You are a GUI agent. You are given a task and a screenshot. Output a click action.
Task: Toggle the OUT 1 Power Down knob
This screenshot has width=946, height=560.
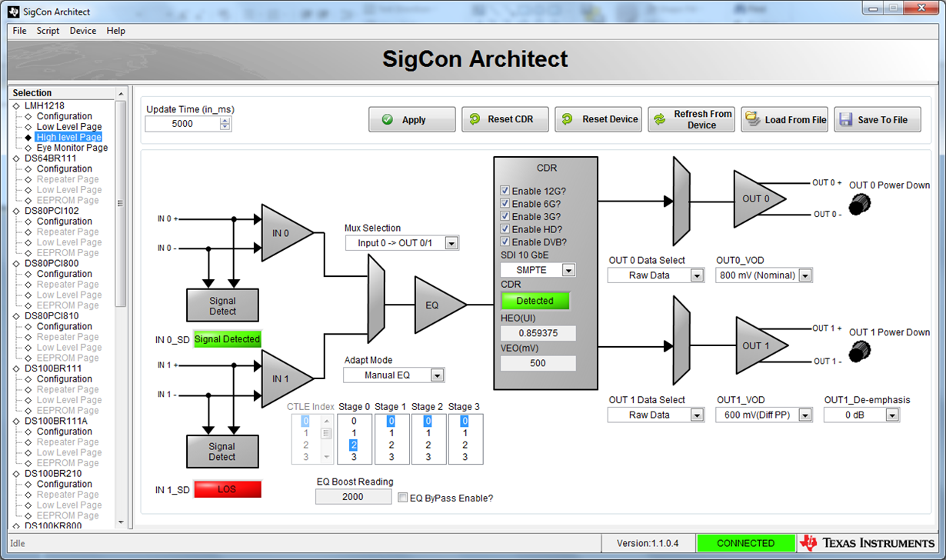(x=860, y=352)
